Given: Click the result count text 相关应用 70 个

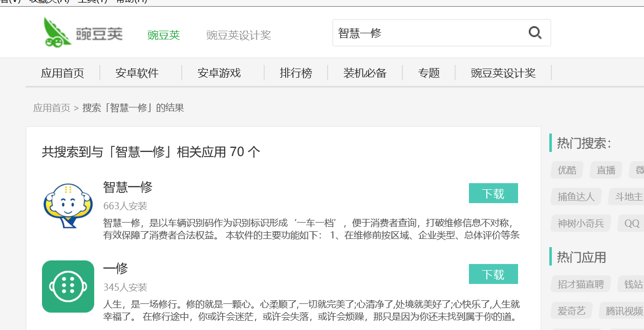Looking at the screenshot, I should [219, 152].
